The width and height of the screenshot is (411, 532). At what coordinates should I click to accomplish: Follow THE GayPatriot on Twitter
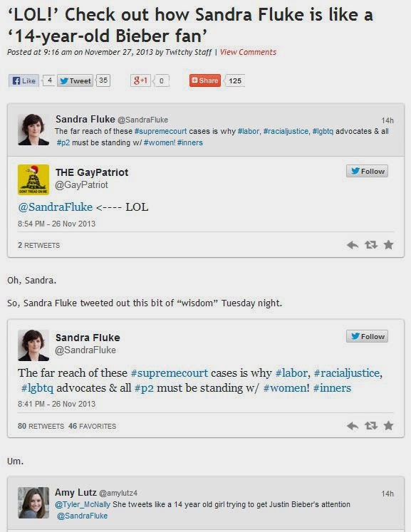[x=367, y=171]
